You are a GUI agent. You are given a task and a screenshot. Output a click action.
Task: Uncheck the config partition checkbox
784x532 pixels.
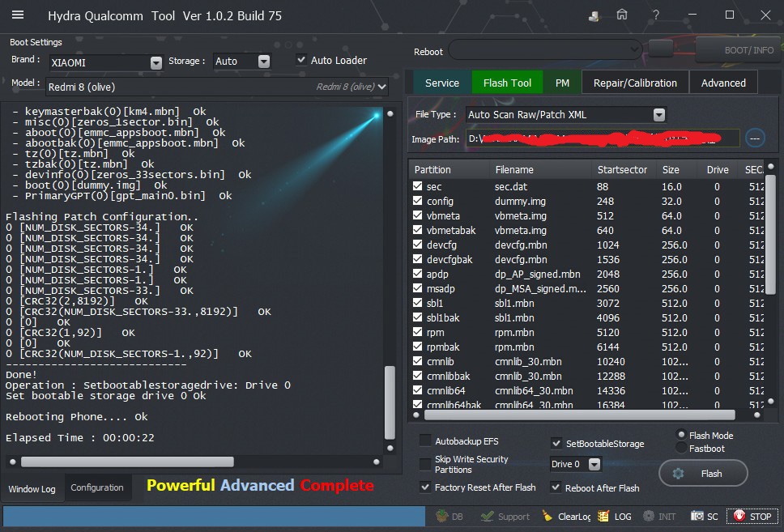(417, 201)
